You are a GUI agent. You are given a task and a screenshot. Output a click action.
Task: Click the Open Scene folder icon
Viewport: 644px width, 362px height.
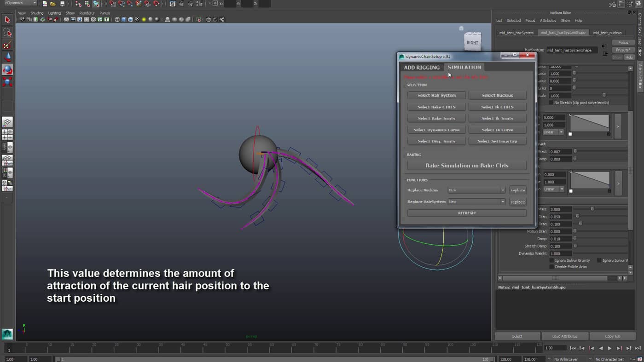point(53,4)
